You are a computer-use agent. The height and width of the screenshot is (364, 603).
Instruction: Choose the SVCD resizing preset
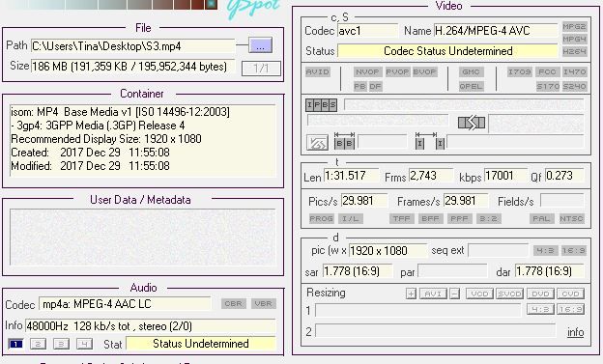coord(509,294)
